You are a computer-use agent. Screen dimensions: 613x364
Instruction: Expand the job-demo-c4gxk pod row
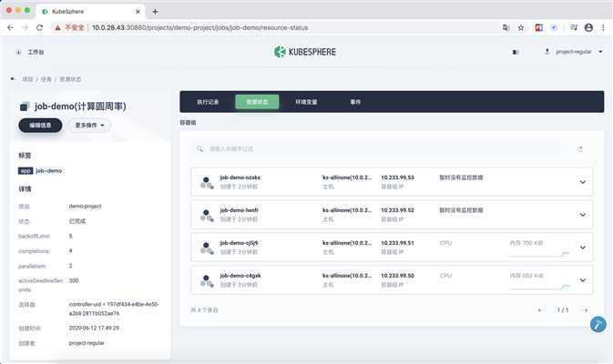tap(583, 280)
